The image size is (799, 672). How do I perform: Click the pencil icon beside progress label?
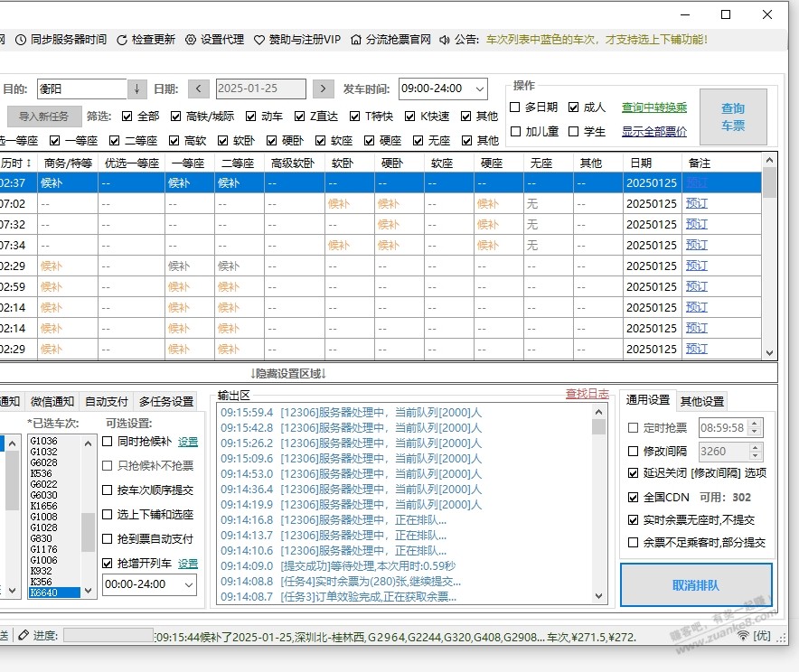click(23, 635)
